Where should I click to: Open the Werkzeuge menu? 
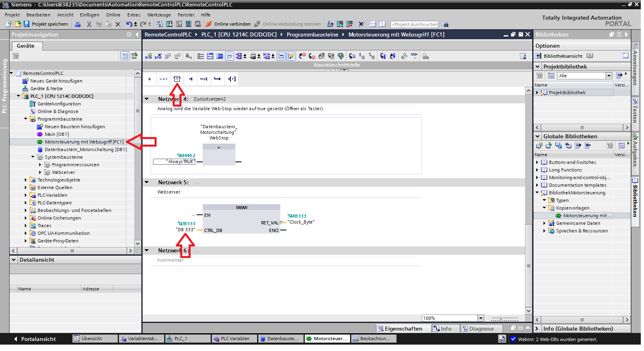(x=159, y=15)
